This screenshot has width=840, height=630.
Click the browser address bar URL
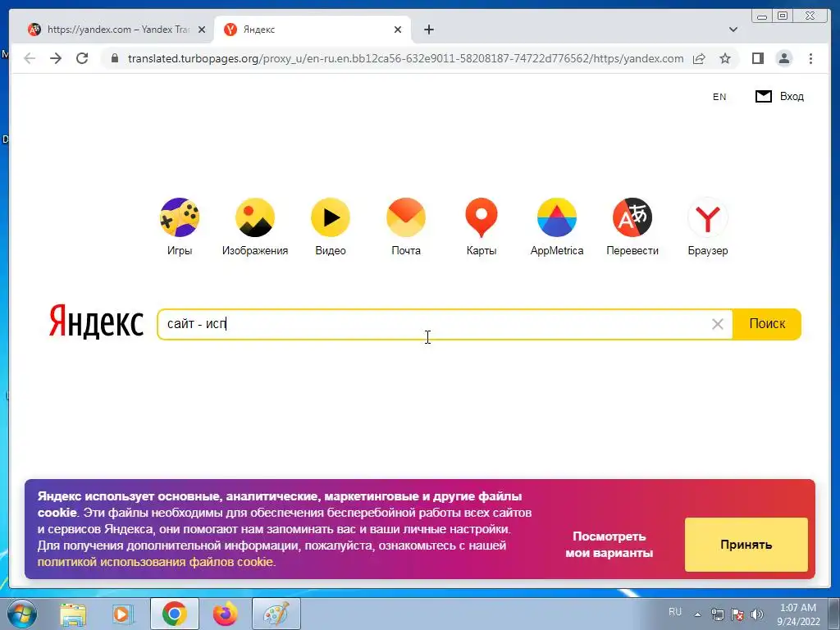coord(405,58)
